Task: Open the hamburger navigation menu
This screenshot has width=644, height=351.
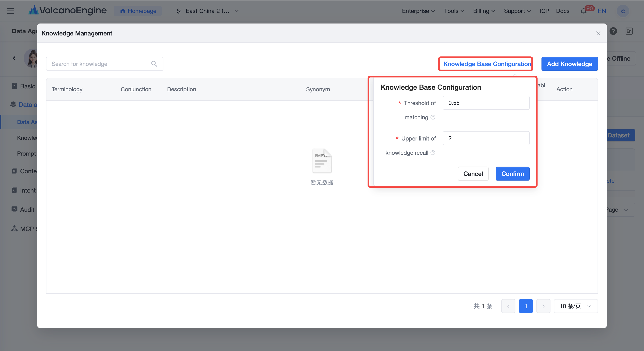Action: coord(11,11)
